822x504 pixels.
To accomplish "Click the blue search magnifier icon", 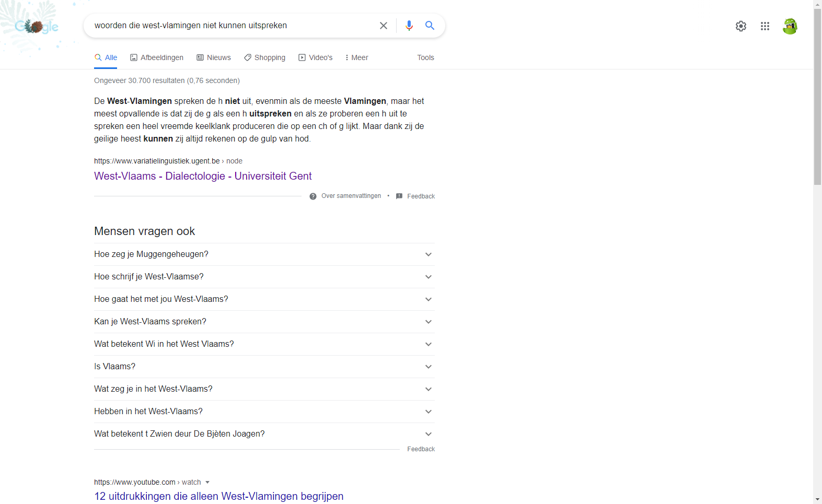I will point(430,26).
